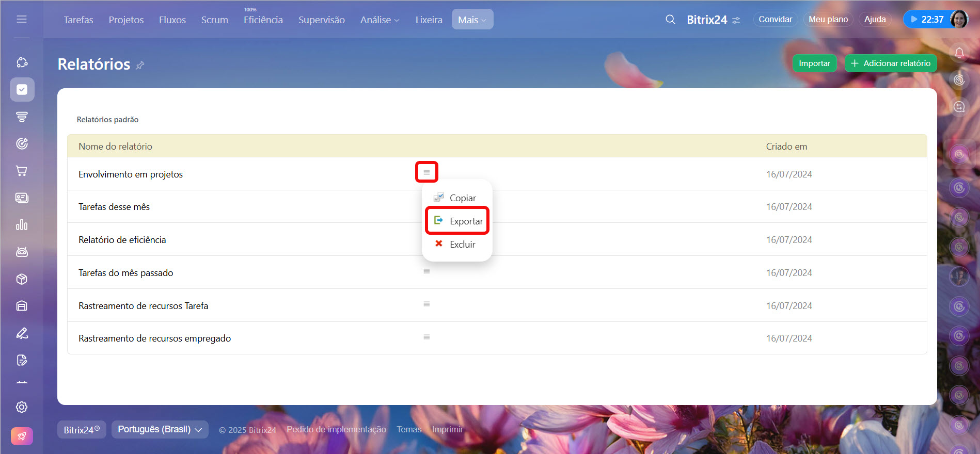Open the Relatório de eficiência report

[x=122, y=240]
